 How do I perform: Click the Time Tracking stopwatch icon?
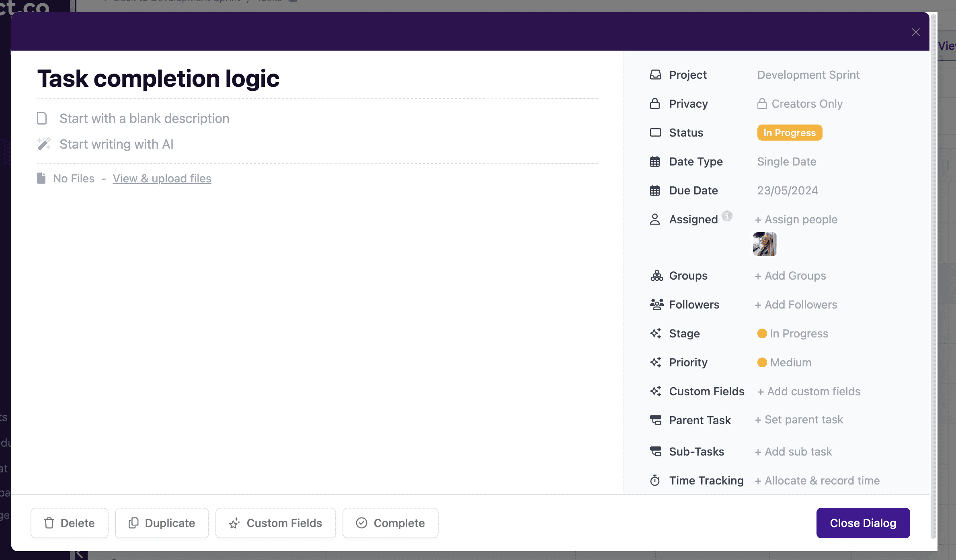tap(655, 480)
